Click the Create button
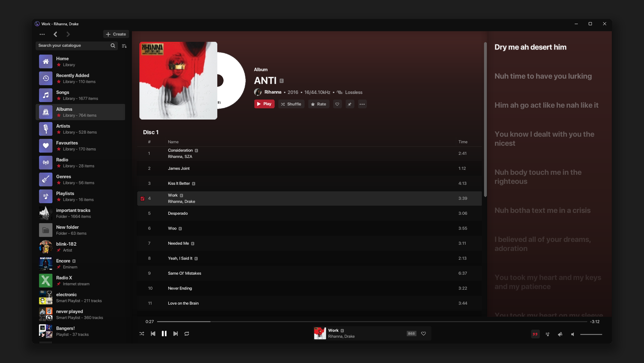 tap(116, 34)
